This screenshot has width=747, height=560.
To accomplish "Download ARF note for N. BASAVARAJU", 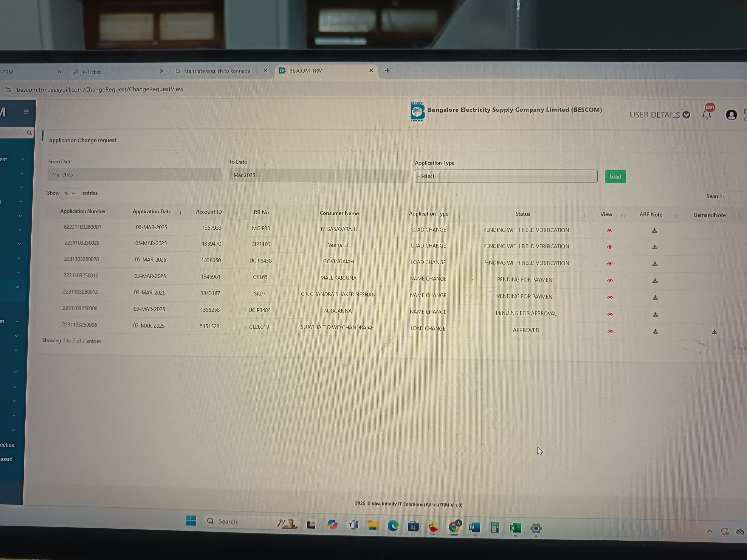I will (655, 231).
